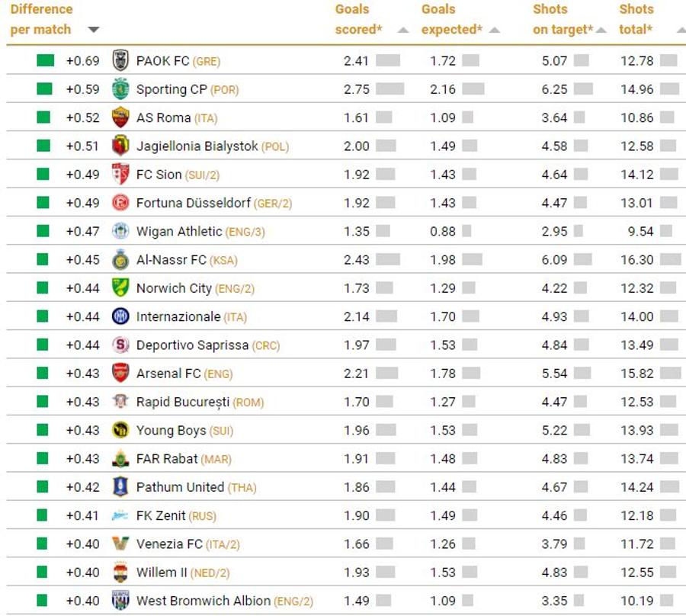Open the Internazionale team link
The image size is (686, 616).
[178, 316]
